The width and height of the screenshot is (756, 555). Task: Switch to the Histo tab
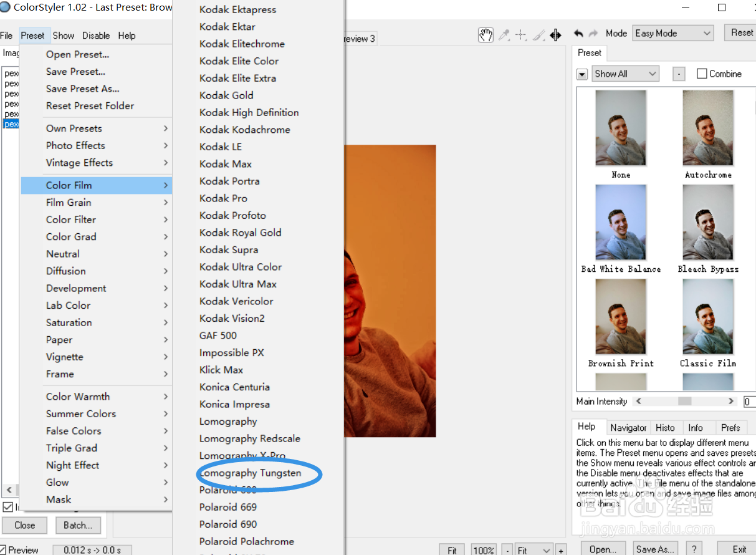coord(665,428)
